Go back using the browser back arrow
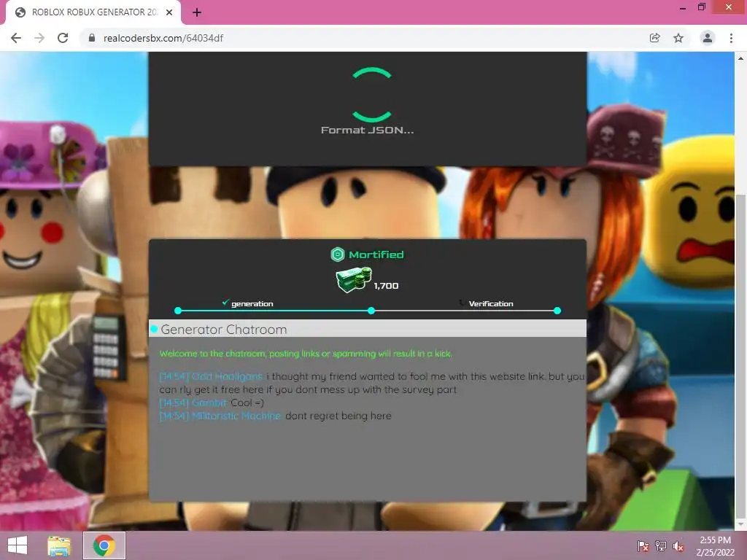 pyautogui.click(x=16, y=38)
